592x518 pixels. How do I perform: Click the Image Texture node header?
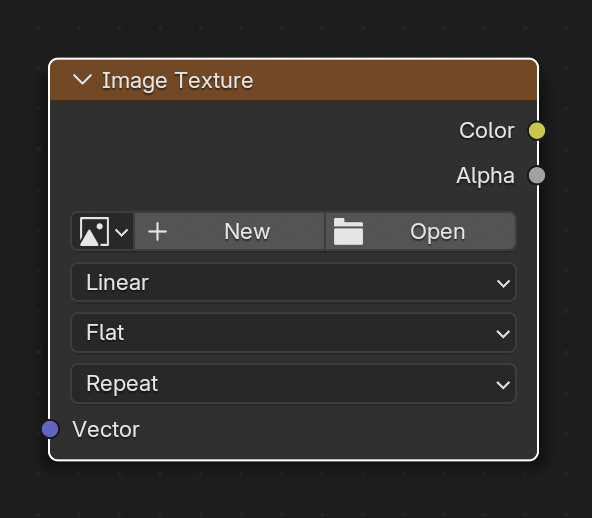[x=293, y=80]
